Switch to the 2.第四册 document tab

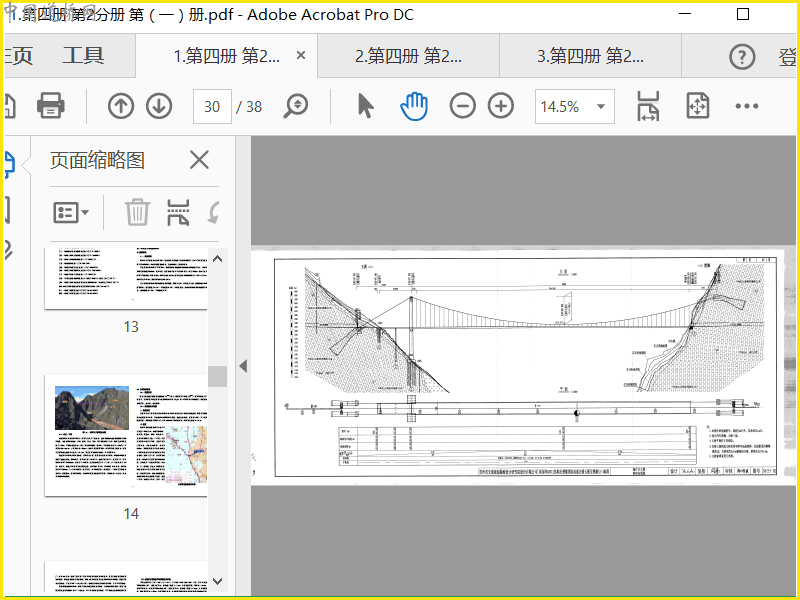[x=408, y=56]
